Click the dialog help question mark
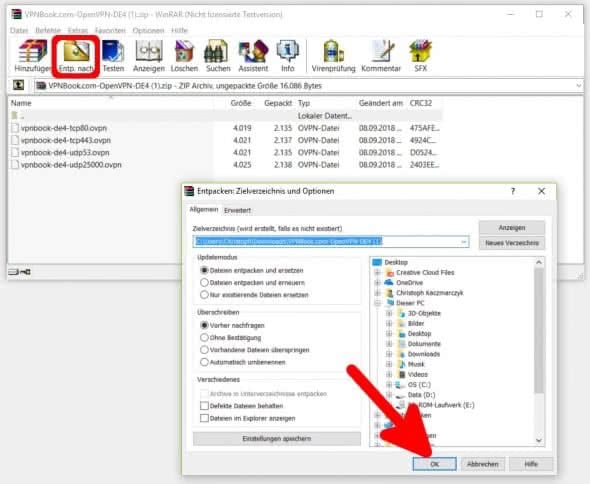The image size is (590, 484). [513, 191]
